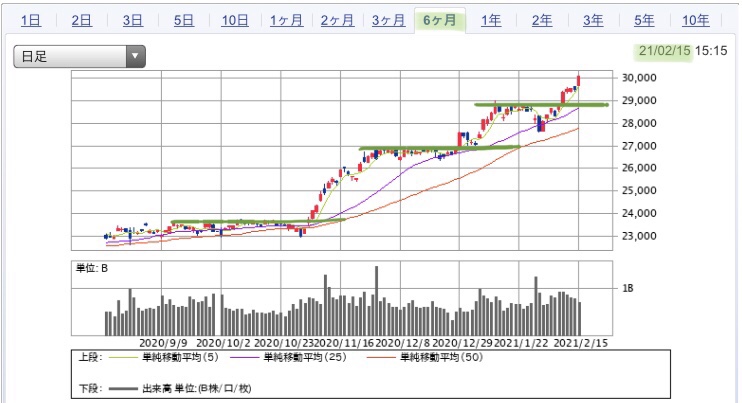
Task: Select the 1日 period tab
Action: [x=31, y=20]
